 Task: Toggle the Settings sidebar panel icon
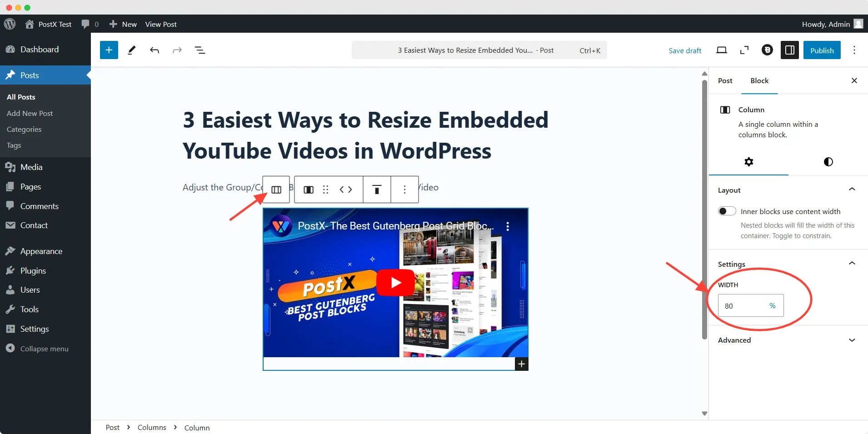point(790,50)
